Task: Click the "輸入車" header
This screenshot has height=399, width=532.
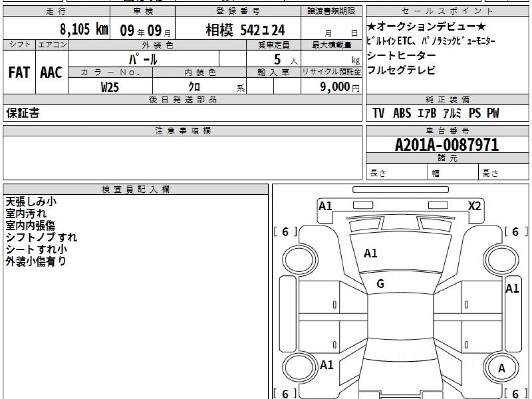Action: point(274,72)
